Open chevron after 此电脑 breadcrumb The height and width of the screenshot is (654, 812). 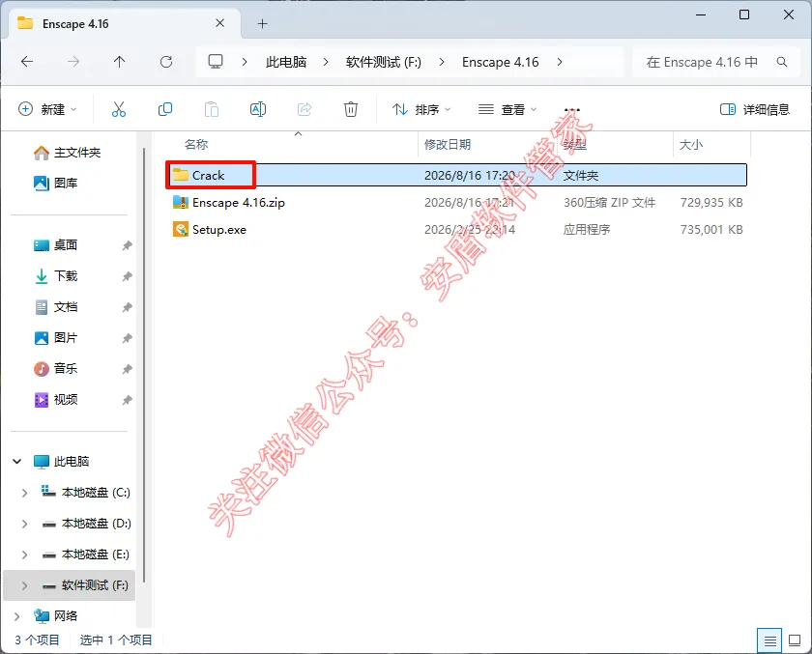click(x=326, y=62)
